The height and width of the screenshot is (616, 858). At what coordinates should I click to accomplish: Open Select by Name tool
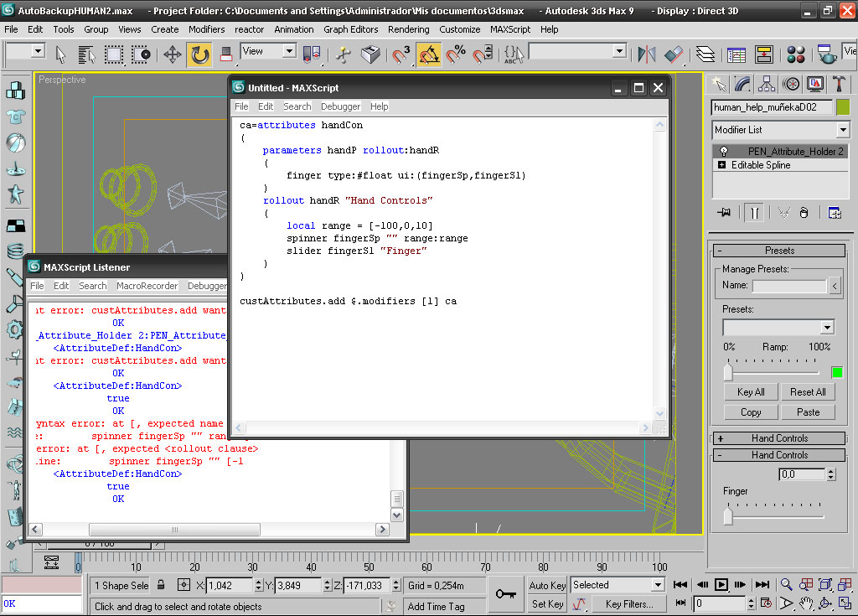86,54
